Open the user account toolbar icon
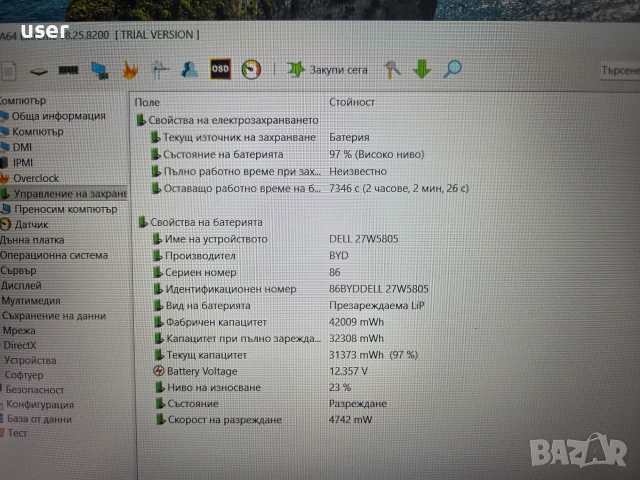 (189, 69)
